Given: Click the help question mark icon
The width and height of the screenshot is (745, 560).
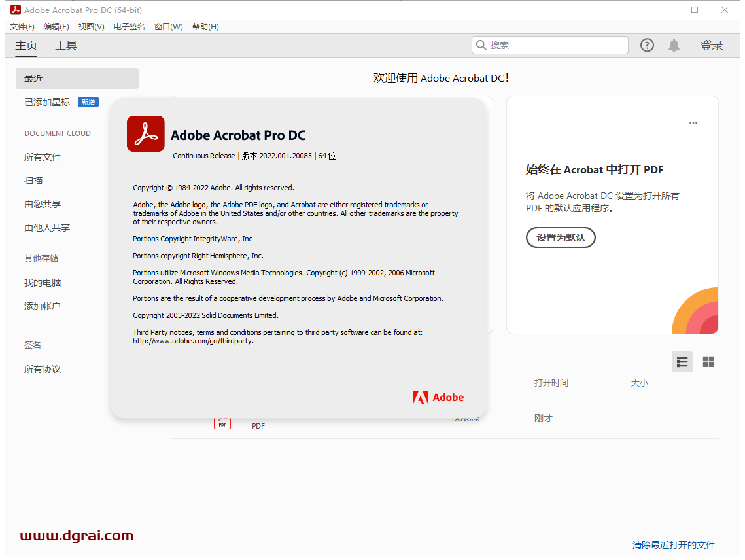Looking at the screenshot, I should pyautogui.click(x=647, y=44).
